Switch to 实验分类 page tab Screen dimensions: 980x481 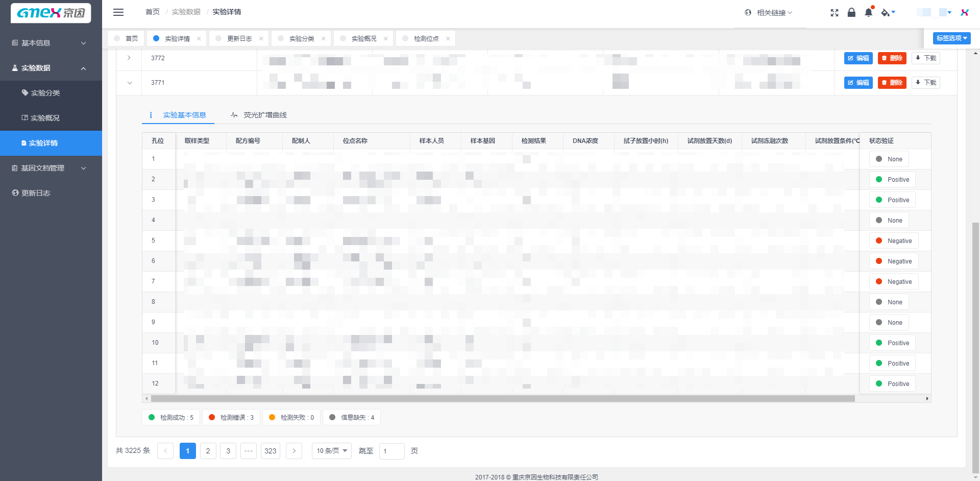[302, 39]
